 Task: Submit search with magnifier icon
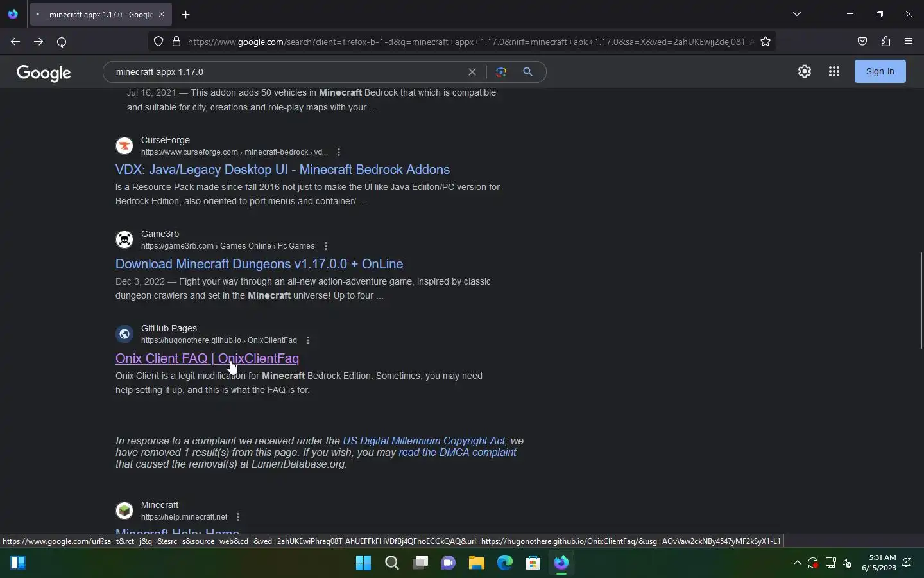click(528, 72)
